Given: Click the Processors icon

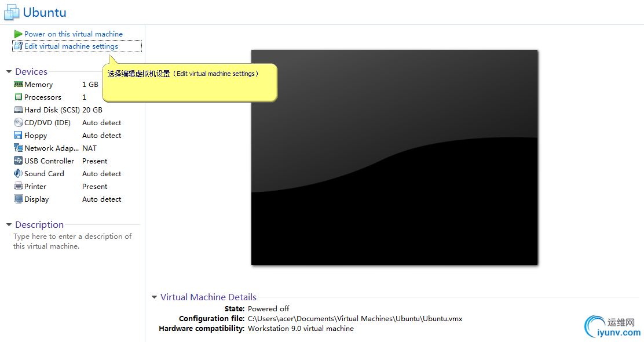Looking at the screenshot, I should click(x=19, y=97).
